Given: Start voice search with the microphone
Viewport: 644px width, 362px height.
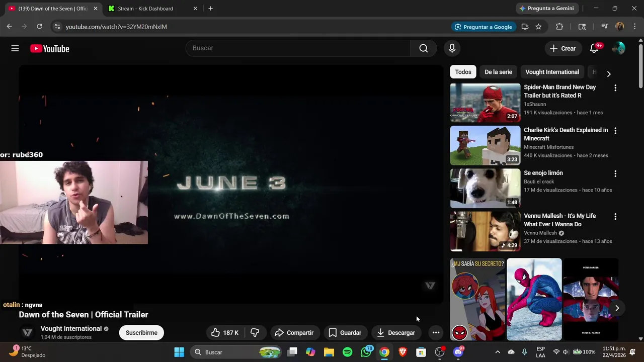Looking at the screenshot, I should (452, 48).
